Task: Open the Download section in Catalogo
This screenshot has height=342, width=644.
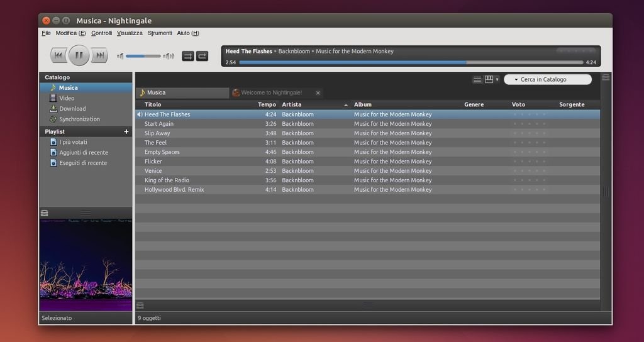Action: point(72,109)
